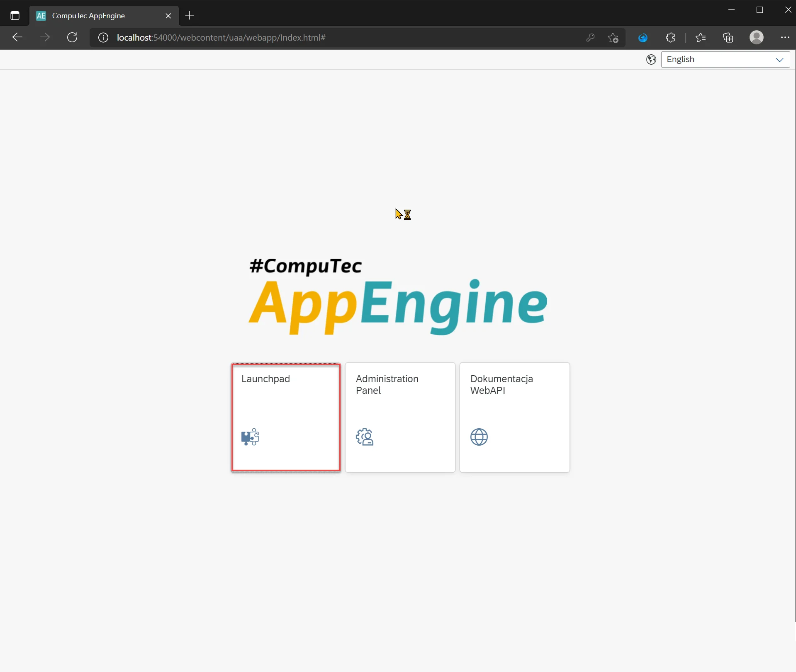
Task: Open the Administration Panel tile
Action: click(x=400, y=417)
